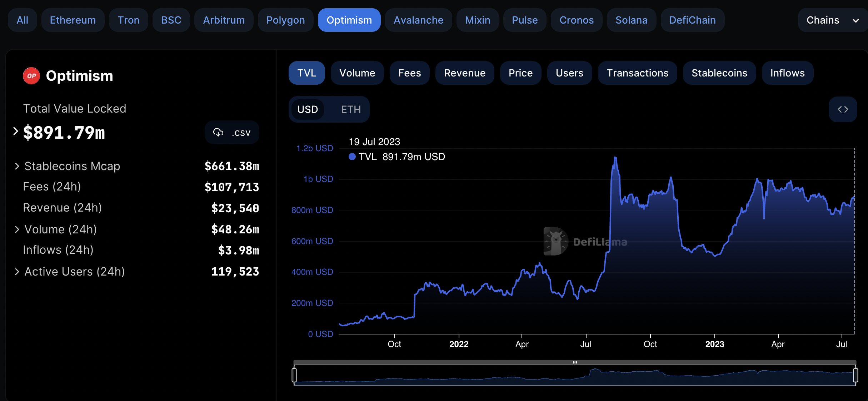The height and width of the screenshot is (401, 868).
Task: Toggle the Volume chart metric
Action: (357, 73)
